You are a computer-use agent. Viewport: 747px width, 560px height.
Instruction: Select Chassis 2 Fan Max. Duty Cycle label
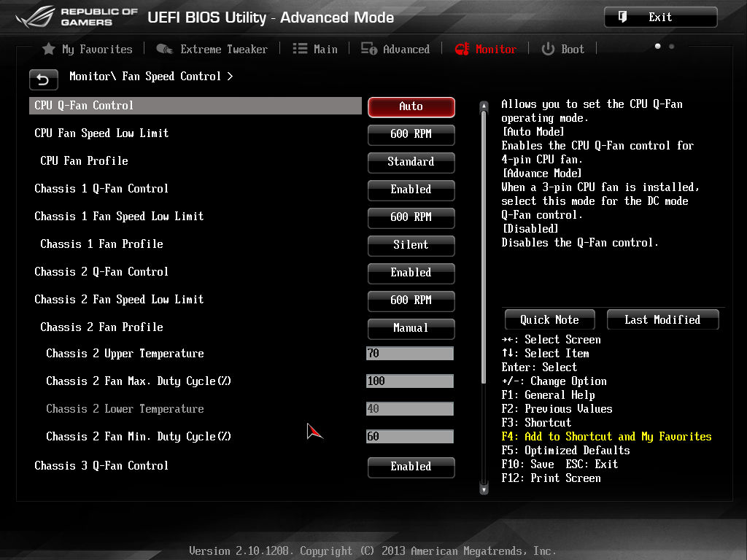tap(139, 381)
